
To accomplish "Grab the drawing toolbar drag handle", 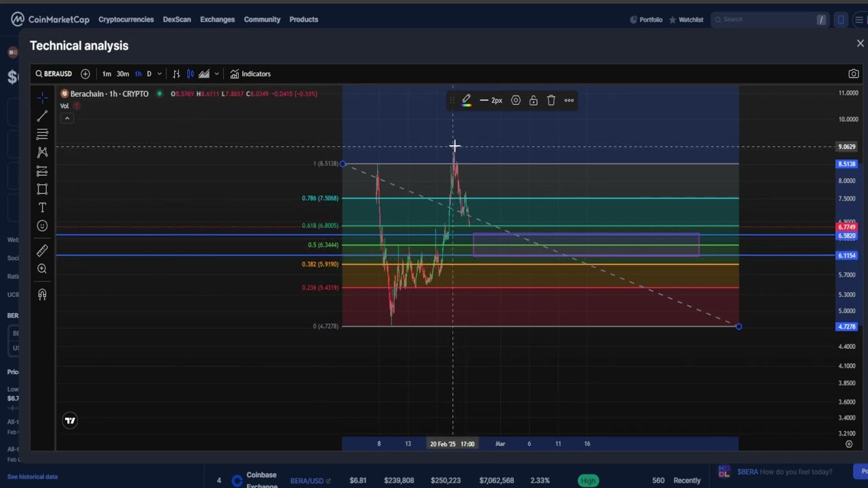I will pyautogui.click(x=452, y=100).
